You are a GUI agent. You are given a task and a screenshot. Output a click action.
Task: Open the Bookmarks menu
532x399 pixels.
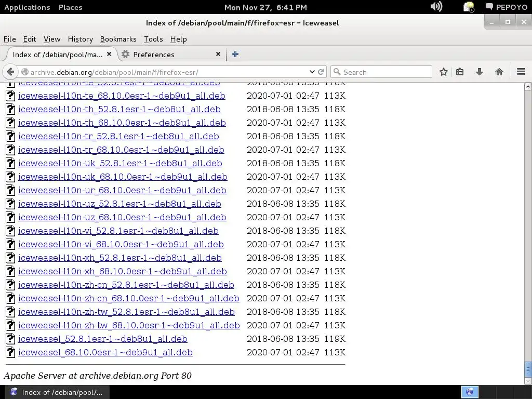118,39
